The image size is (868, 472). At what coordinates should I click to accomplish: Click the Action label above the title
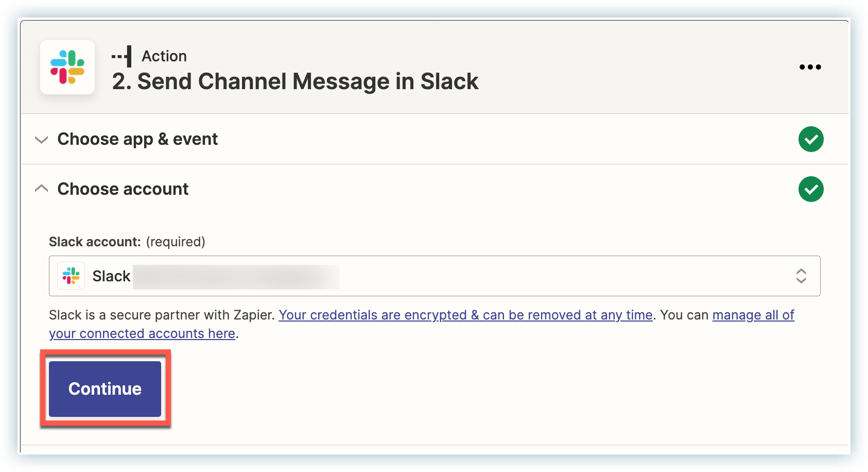point(164,56)
